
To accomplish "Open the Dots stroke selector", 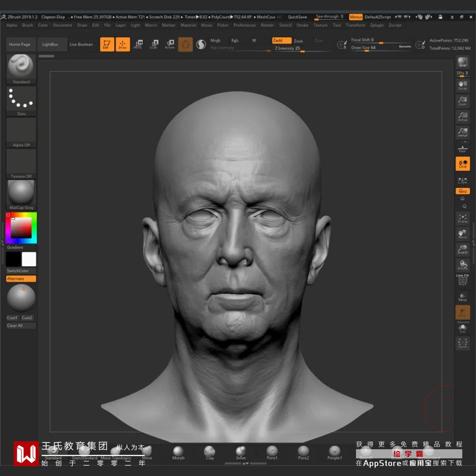I will pyautogui.click(x=21, y=101).
